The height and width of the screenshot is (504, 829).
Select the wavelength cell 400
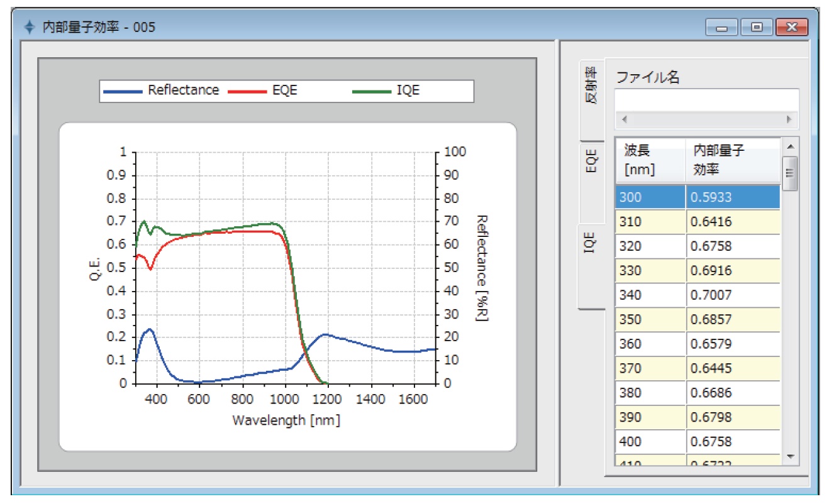[x=650, y=442]
